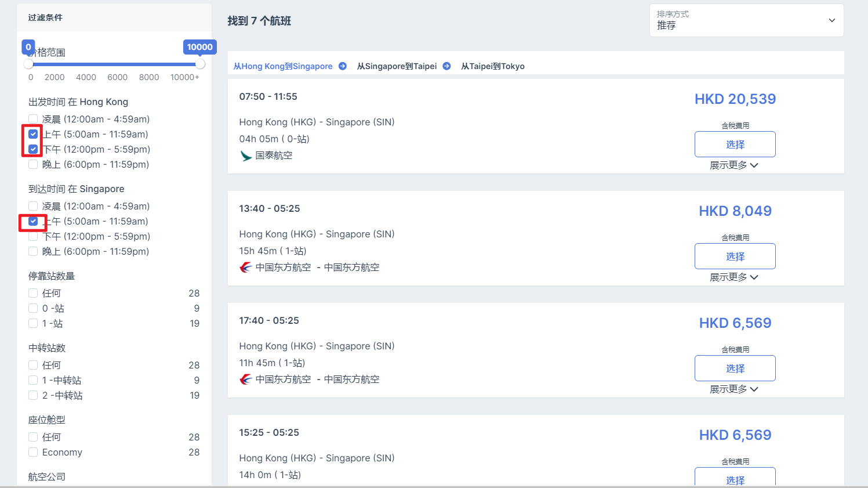Click the Cathay Pacific airline logo
Image resolution: width=868 pixels, height=488 pixels.
(x=246, y=156)
